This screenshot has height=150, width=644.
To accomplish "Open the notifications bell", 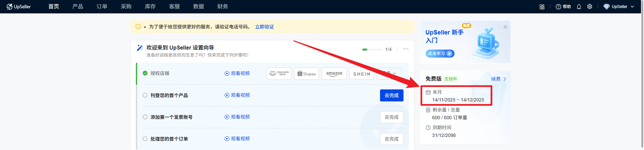I will [579, 7].
